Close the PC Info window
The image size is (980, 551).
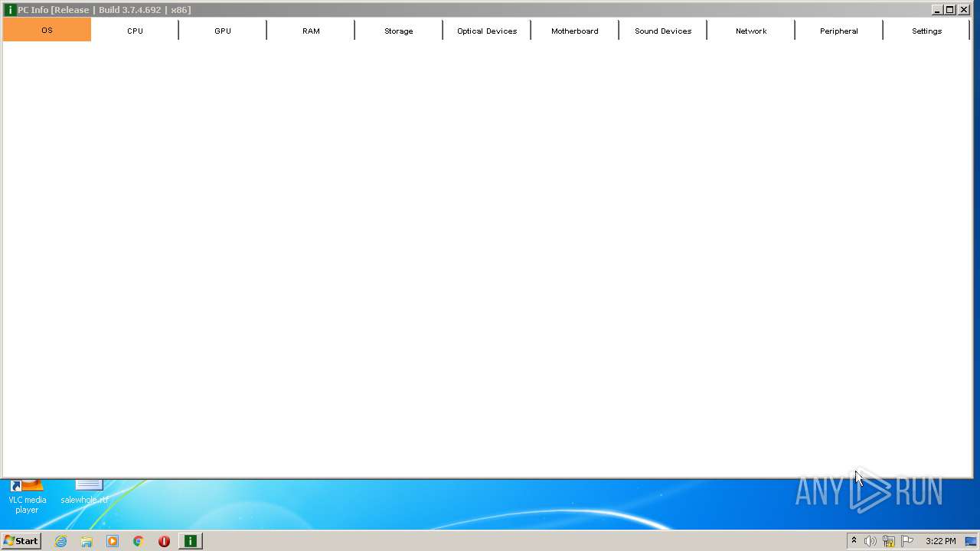[964, 10]
